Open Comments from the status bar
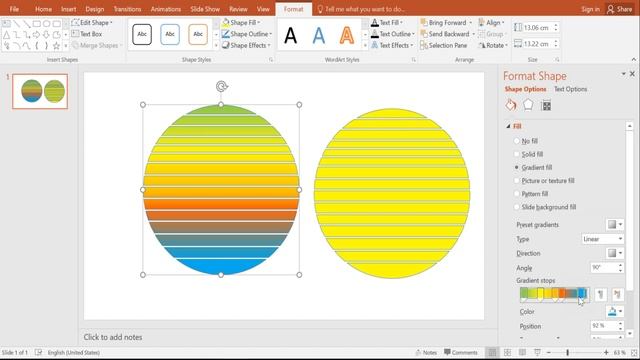The height and width of the screenshot is (360, 640). point(461,352)
